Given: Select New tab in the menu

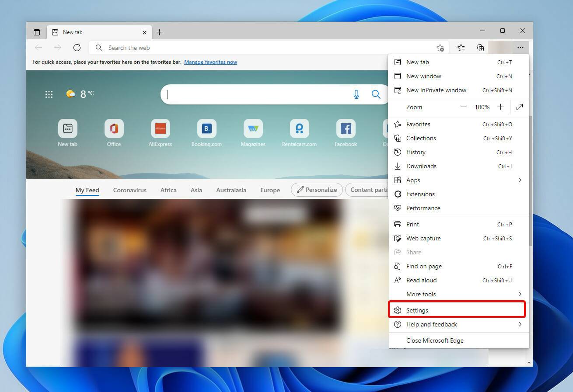Looking at the screenshot, I should pos(458,62).
